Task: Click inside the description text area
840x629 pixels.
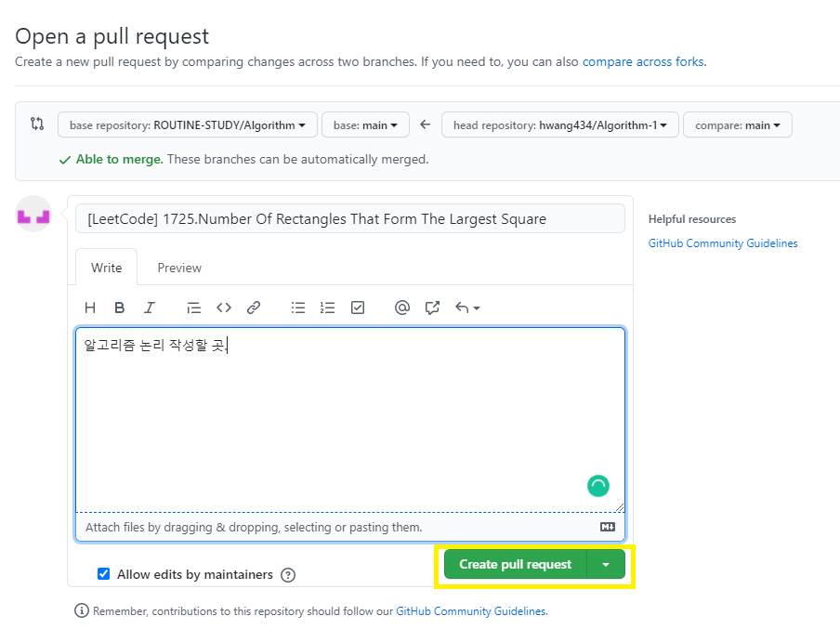Action: tap(349, 420)
